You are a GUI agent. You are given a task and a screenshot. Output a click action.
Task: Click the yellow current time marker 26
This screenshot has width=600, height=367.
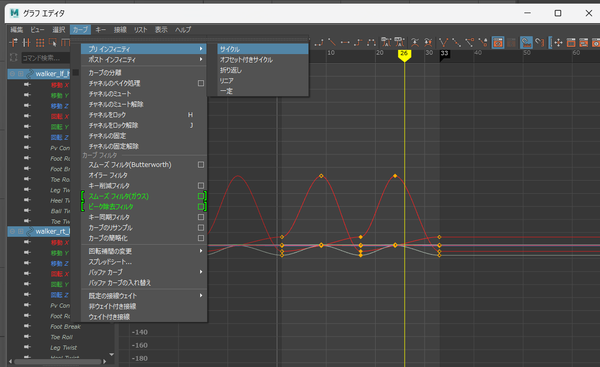[404, 55]
